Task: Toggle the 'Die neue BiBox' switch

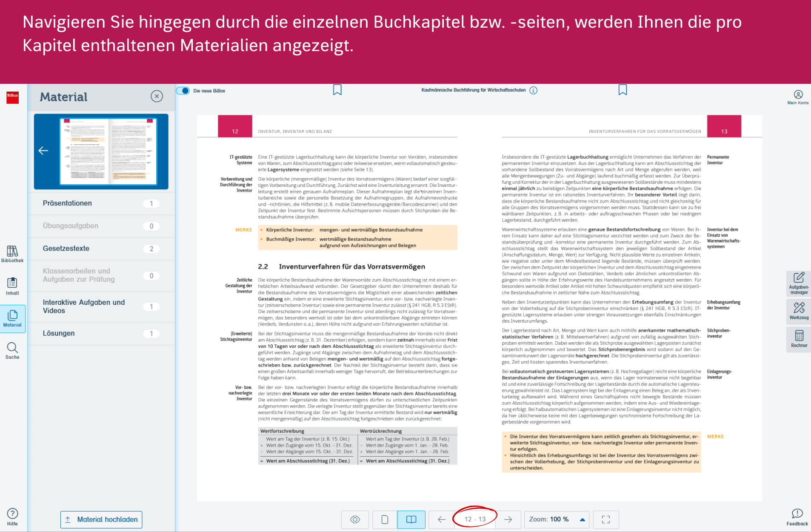Action: (183, 91)
